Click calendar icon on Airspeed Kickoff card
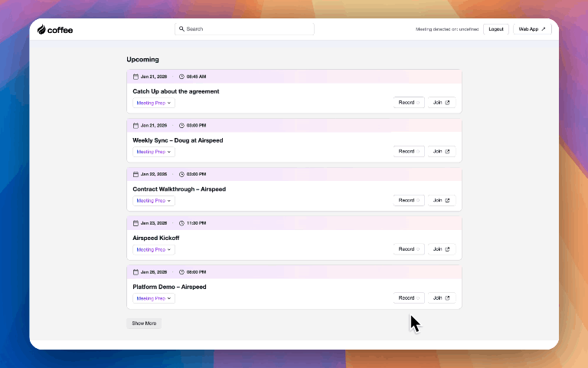This screenshot has height=368, width=588. pyautogui.click(x=136, y=223)
